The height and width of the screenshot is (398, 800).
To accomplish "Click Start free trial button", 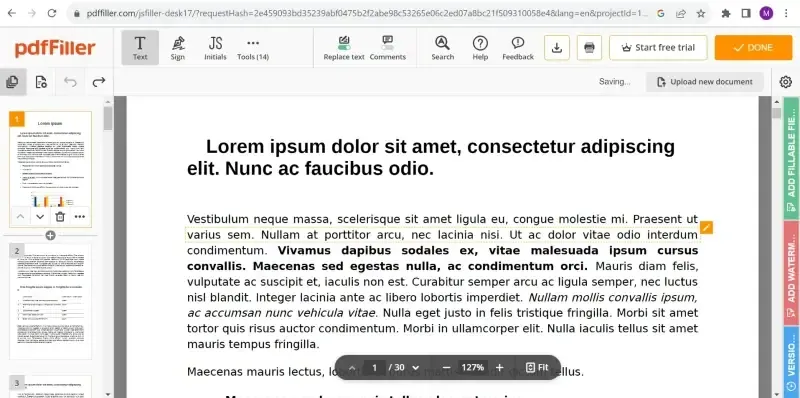I will coord(658,47).
